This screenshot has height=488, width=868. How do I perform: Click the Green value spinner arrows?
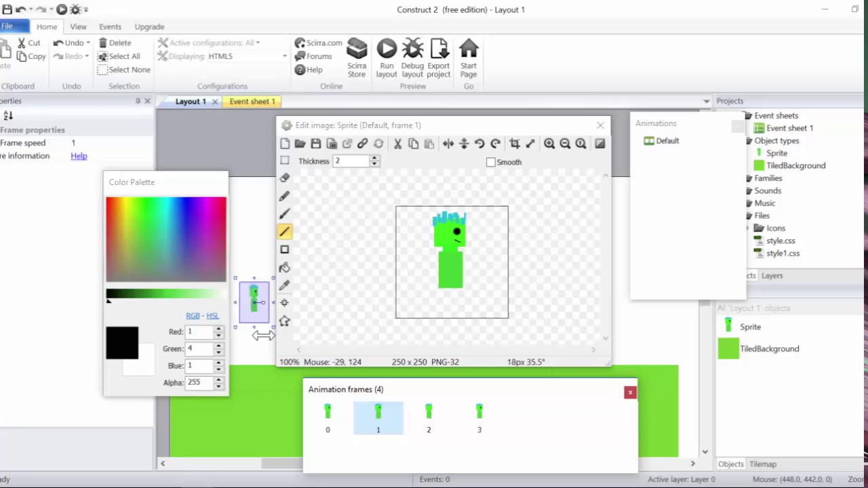[x=218, y=349]
